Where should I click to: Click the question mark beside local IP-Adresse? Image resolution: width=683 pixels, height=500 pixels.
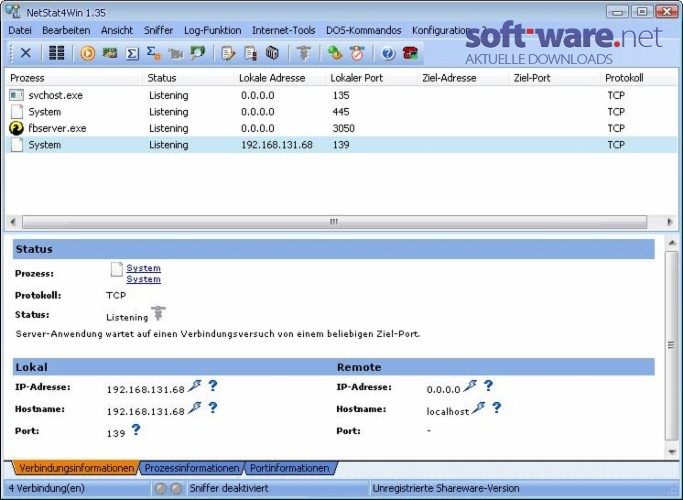pyautogui.click(x=213, y=385)
